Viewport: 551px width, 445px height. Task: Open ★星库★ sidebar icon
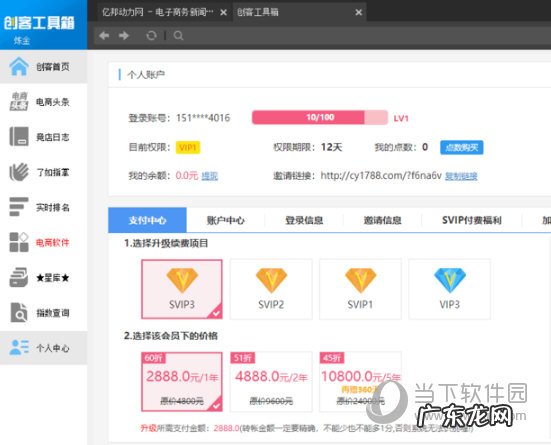point(19,277)
